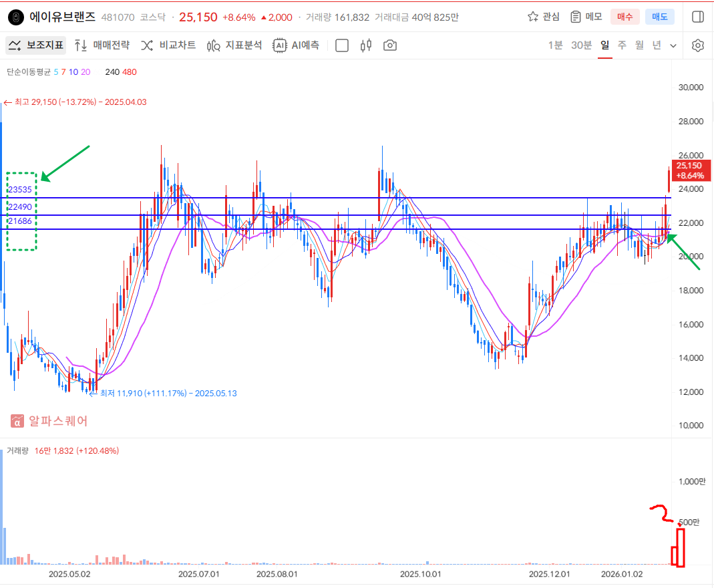This screenshot has height=588, width=714.
Task: Switch to the 30분 timeframe tab
Action: [581, 45]
